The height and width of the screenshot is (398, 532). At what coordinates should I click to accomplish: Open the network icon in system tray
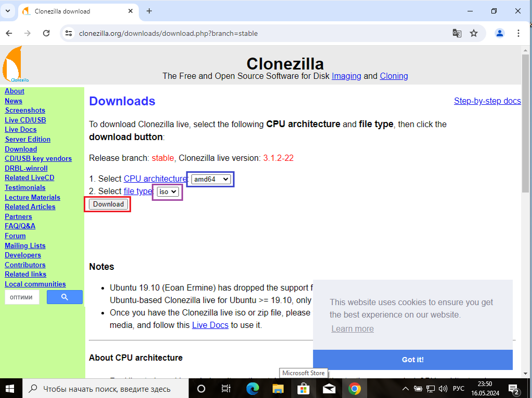(x=431, y=389)
